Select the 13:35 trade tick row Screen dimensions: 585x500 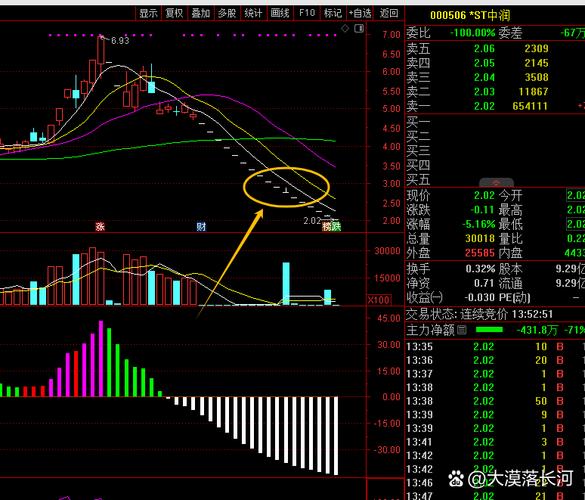[495, 347]
